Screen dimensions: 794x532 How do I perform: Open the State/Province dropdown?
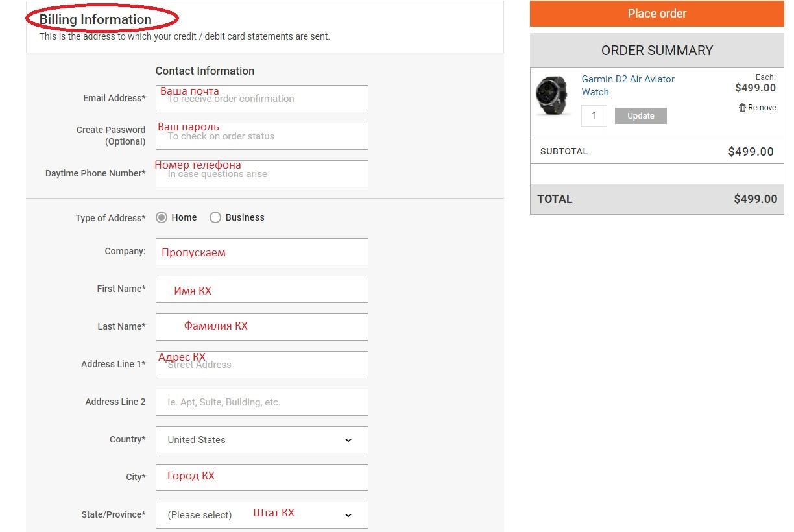tap(262, 515)
